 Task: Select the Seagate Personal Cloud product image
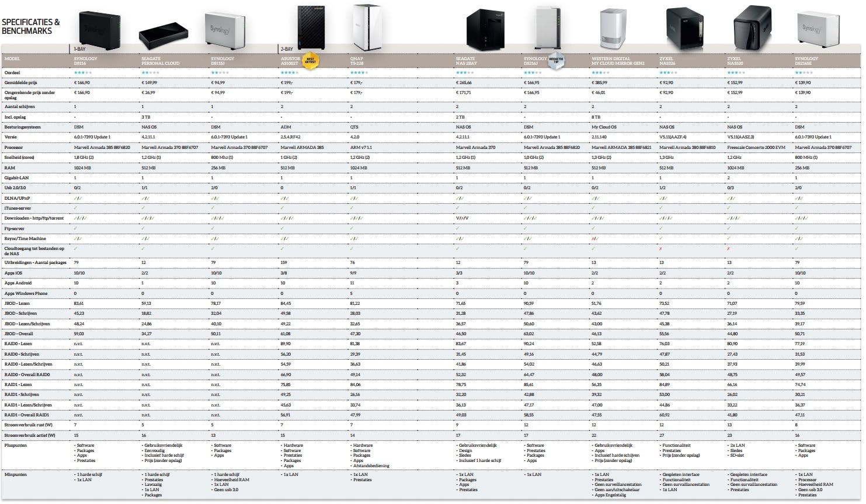[x=164, y=35]
